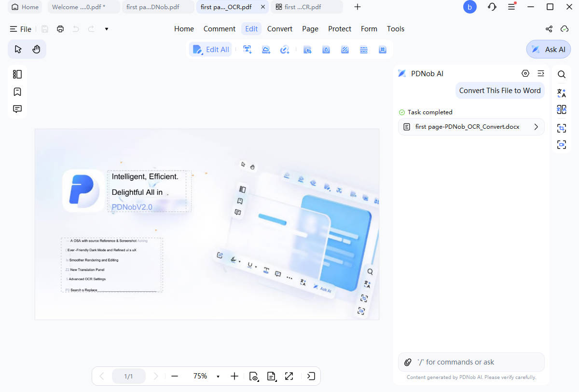
Task: Expand arrow next to converted docx file
Action: pos(536,127)
